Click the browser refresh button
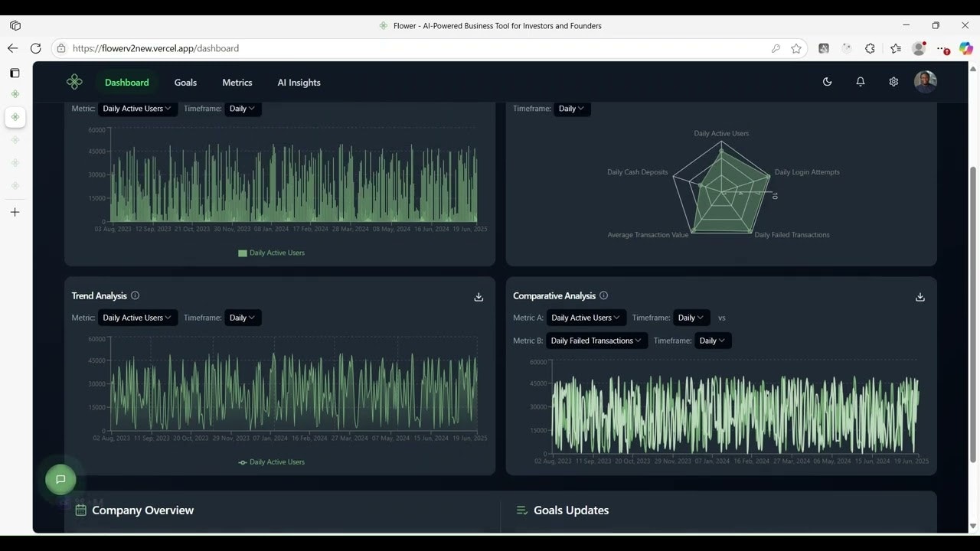The width and height of the screenshot is (980, 551). click(35, 48)
